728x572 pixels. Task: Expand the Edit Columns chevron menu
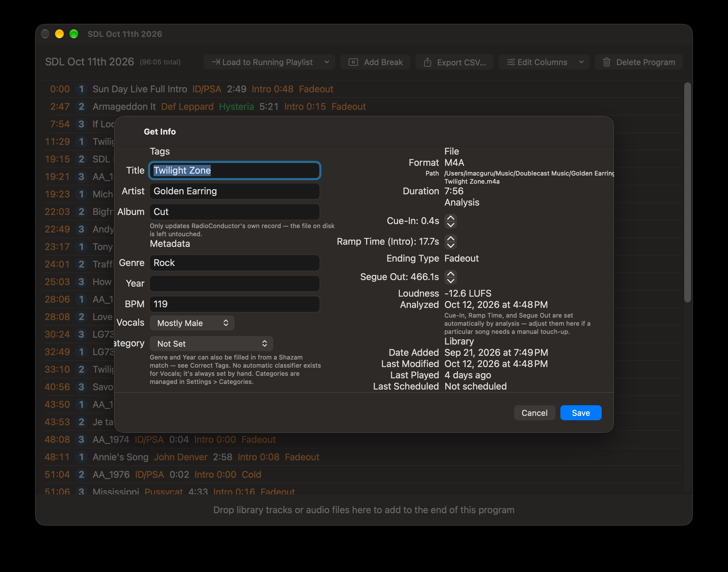pyautogui.click(x=581, y=62)
